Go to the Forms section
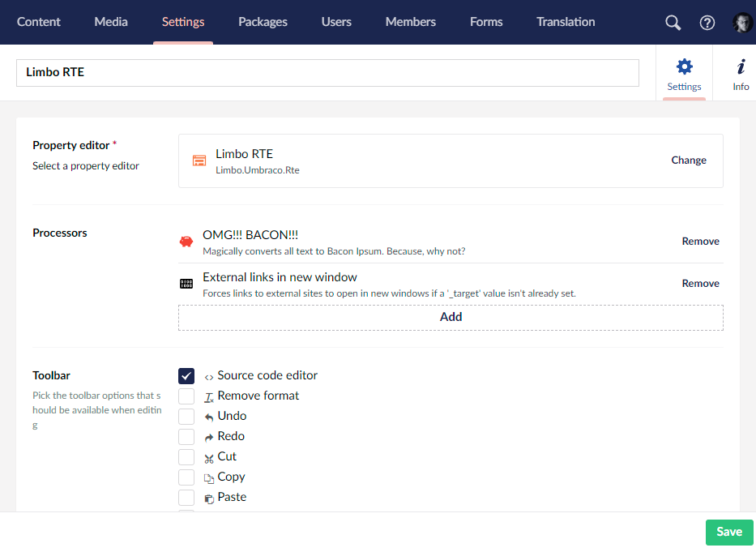Viewport: 756px width, 552px height. click(486, 22)
